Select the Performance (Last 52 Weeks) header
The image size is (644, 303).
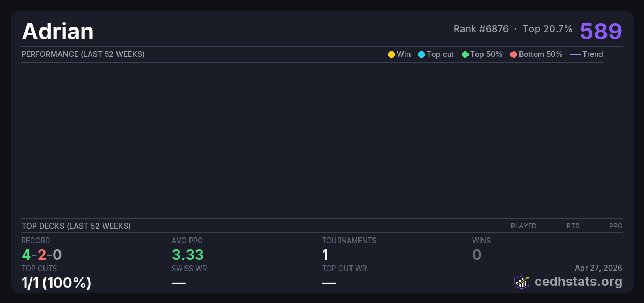pos(83,54)
